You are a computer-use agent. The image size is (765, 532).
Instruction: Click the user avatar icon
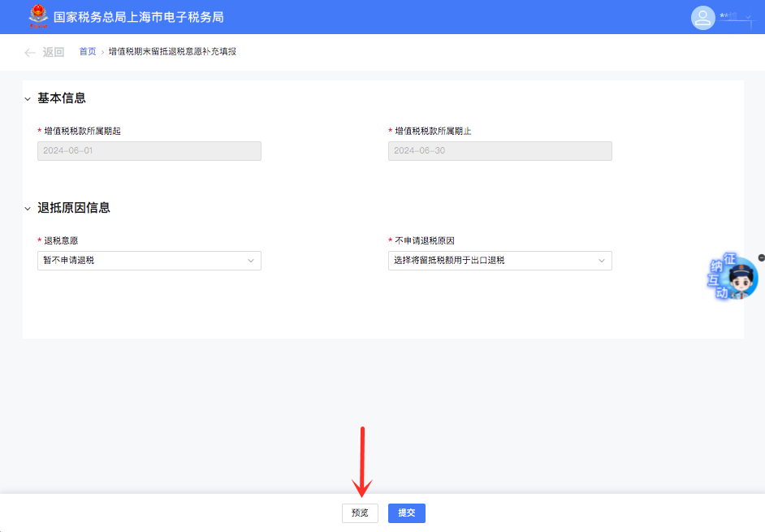702,18
